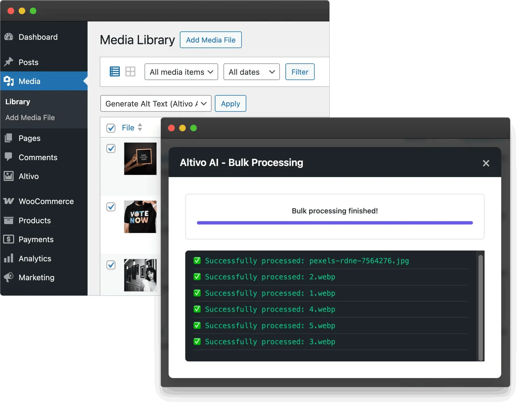Click the Media Library page heading

(137, 40)
